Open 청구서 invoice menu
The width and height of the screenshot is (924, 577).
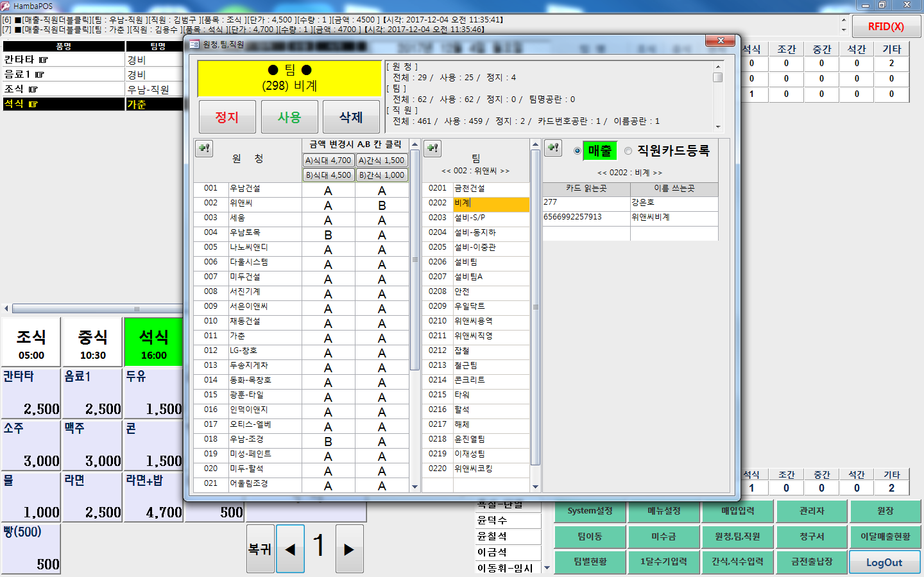point(812,537)
